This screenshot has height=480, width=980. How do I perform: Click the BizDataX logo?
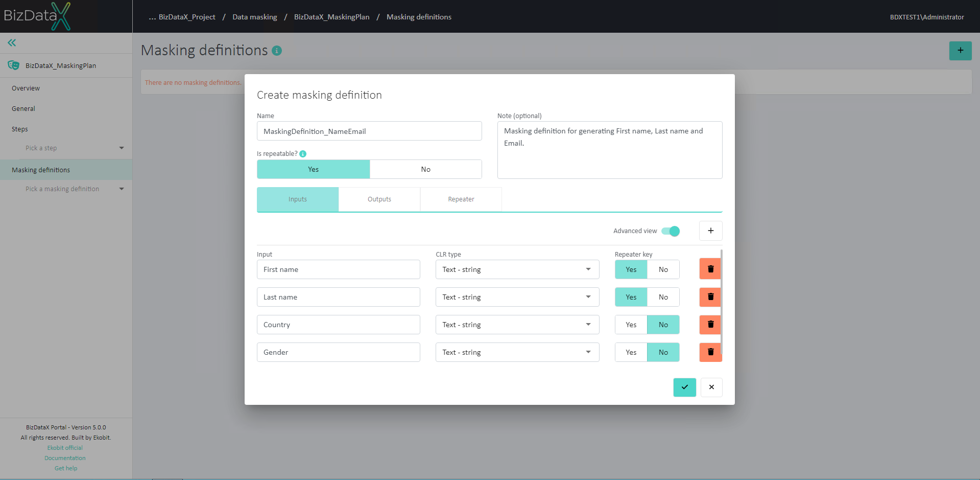pos(37,16)
